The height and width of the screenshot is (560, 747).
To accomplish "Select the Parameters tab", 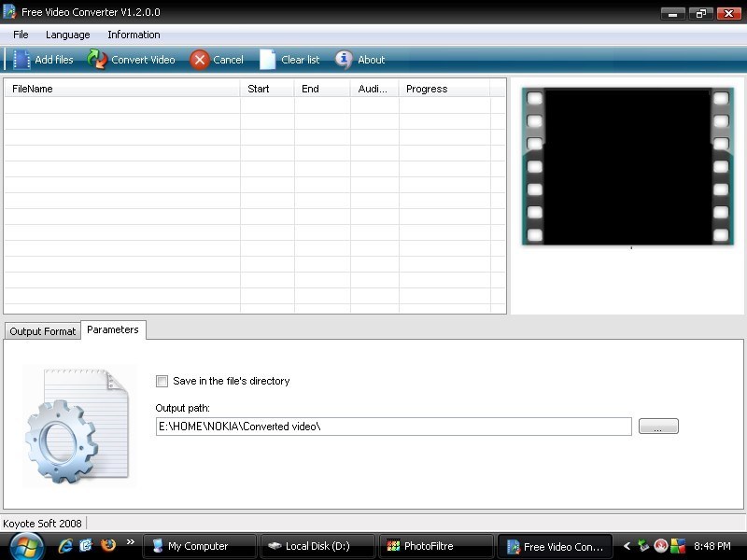I will (x=113, y=329).
